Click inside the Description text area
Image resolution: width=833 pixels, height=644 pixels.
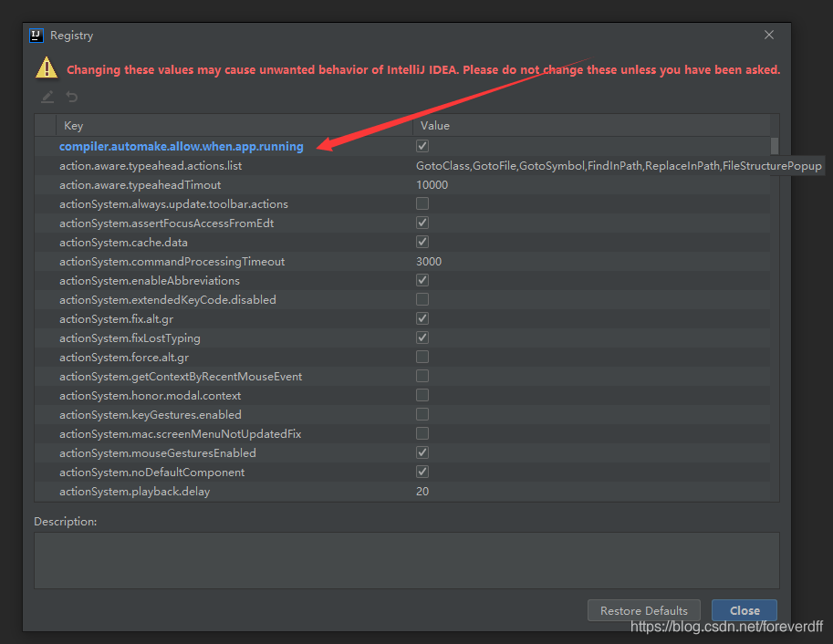[x=406, y=560]
